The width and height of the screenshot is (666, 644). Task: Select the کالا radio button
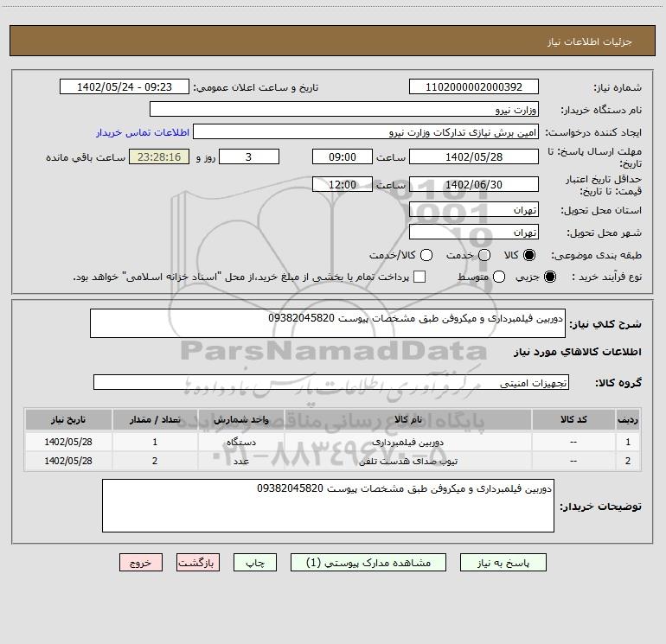point(529,255)
